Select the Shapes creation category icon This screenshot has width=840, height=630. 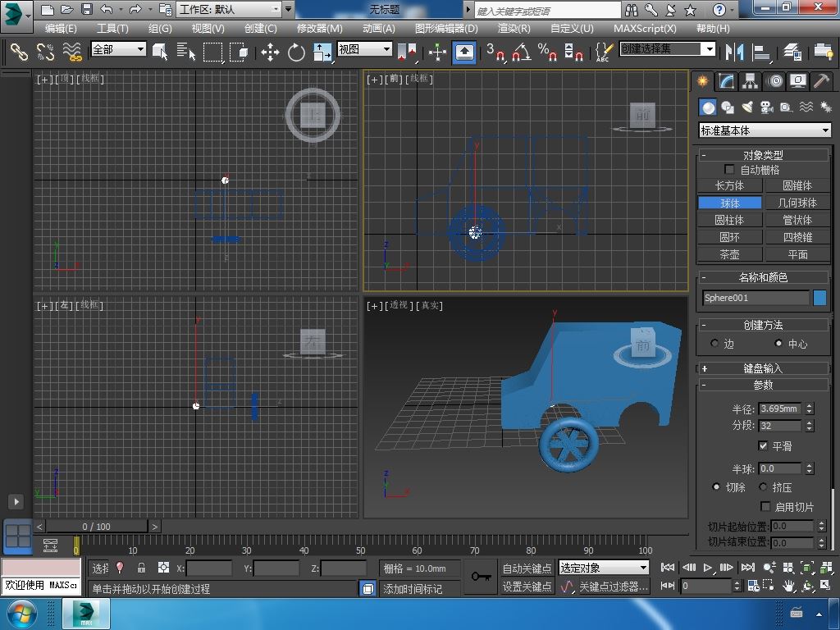pos(728,107)
